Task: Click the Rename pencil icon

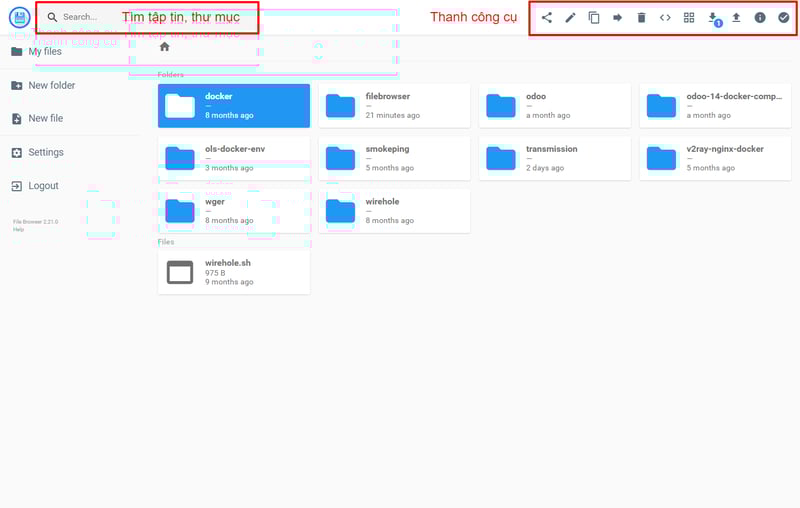Action: 570,18
